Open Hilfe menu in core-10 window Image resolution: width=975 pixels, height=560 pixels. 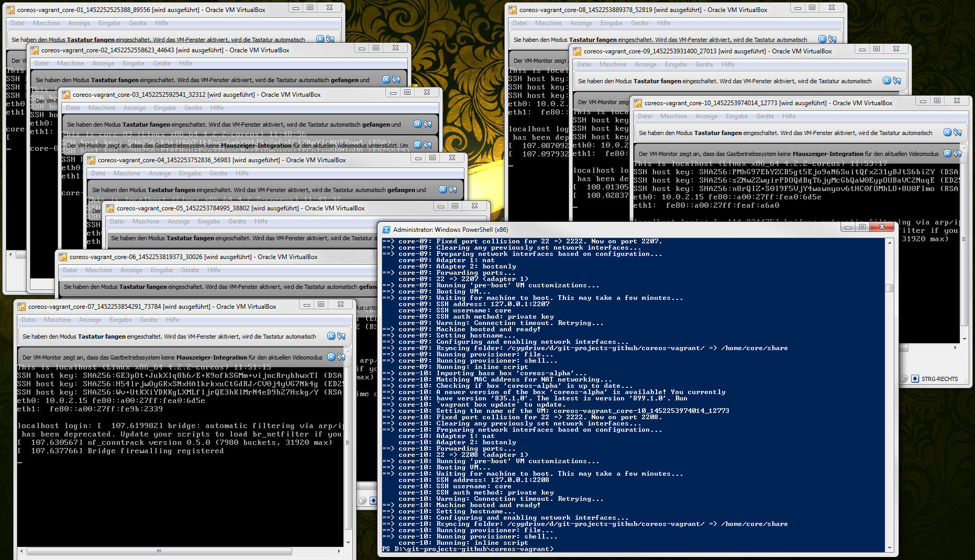pos(789,116)
